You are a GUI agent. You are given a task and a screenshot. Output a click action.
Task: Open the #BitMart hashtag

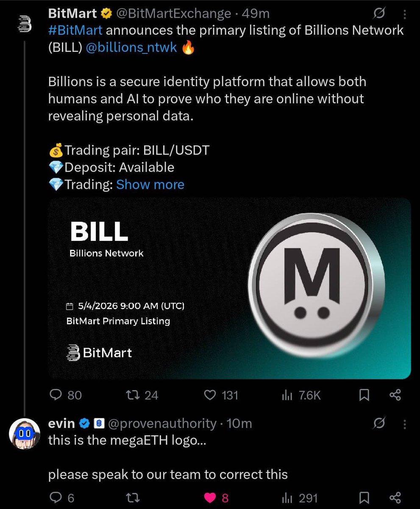[x=75, y=31]
